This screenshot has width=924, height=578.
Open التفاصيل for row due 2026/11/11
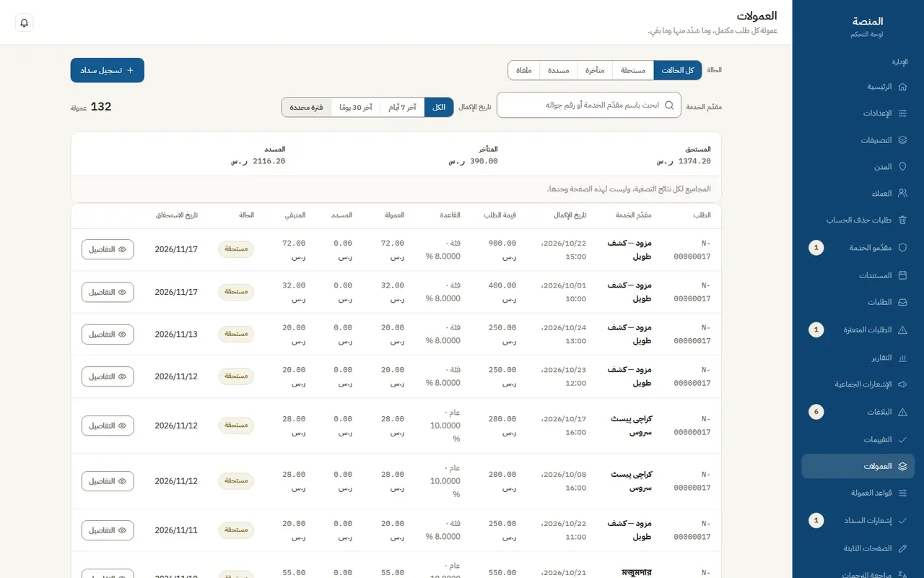108,530
